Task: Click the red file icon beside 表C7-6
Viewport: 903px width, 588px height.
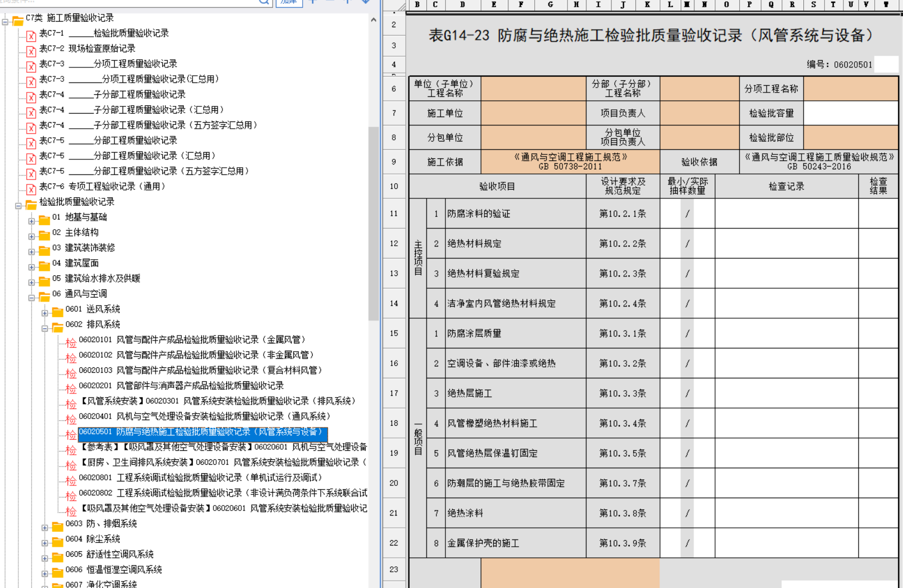Action: [31, 189]
